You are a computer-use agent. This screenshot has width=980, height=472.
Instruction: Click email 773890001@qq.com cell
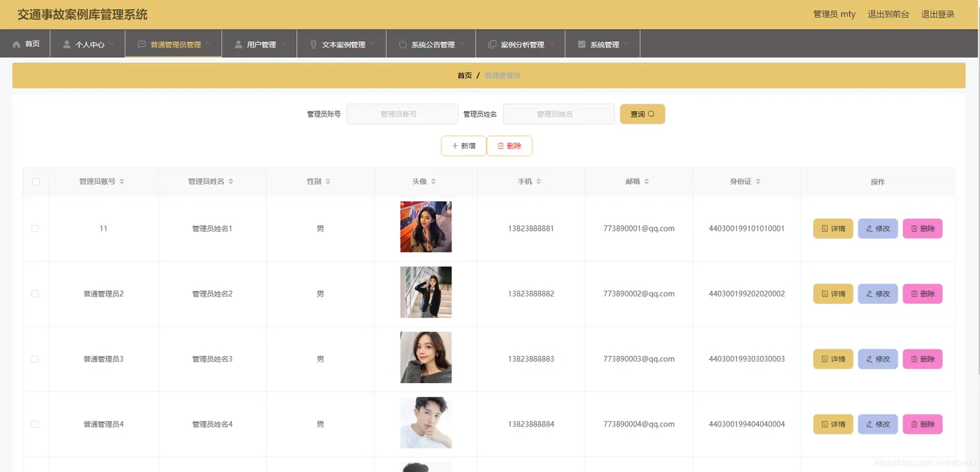pyautogui.click(x=638, y=229)
